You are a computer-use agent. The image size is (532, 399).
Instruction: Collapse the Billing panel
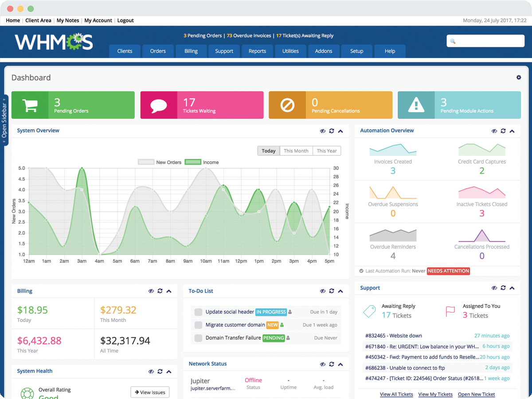[x=169, y=291]
